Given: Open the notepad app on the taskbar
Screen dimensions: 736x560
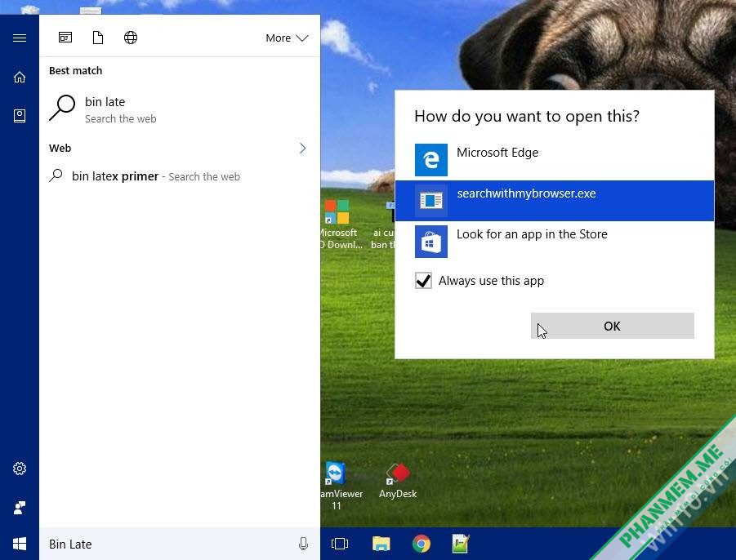Looking at the screenshot, I should coord(461,544).
